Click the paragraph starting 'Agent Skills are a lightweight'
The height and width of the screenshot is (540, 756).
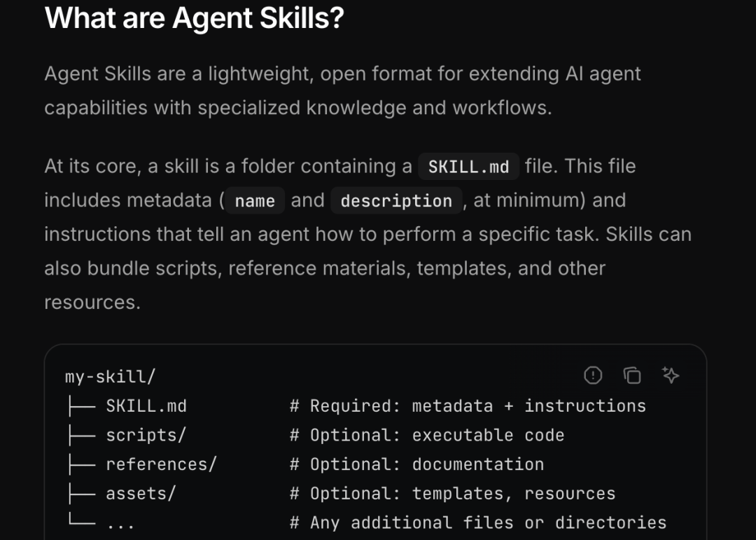pos(343,91)
